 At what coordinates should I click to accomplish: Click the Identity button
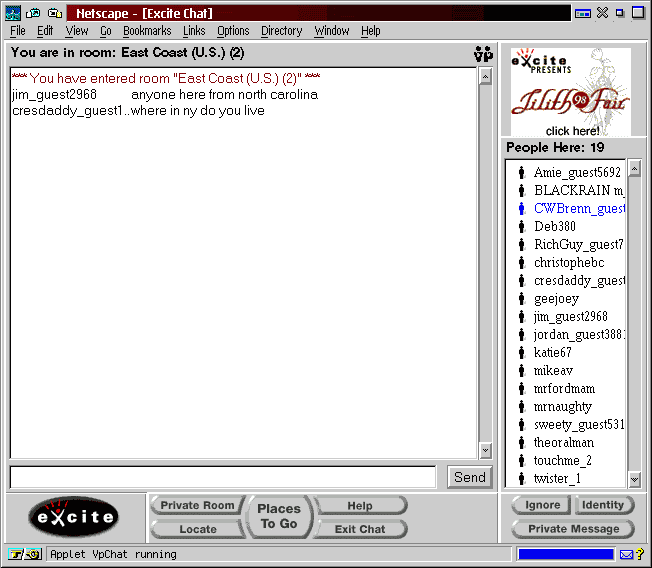click(x=603, y=505)
